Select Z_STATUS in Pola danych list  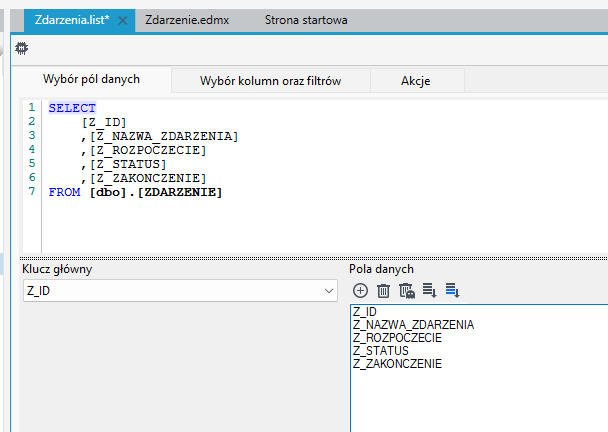381,351
